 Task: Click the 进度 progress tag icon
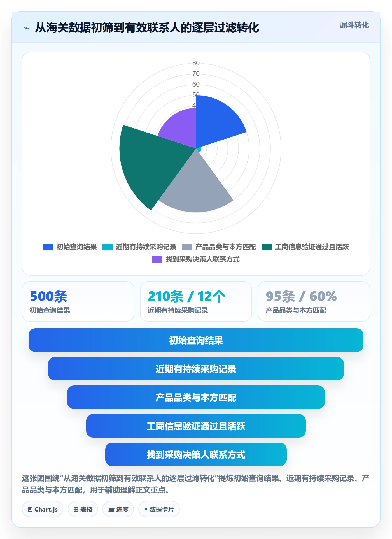click(x=111, y=510)
